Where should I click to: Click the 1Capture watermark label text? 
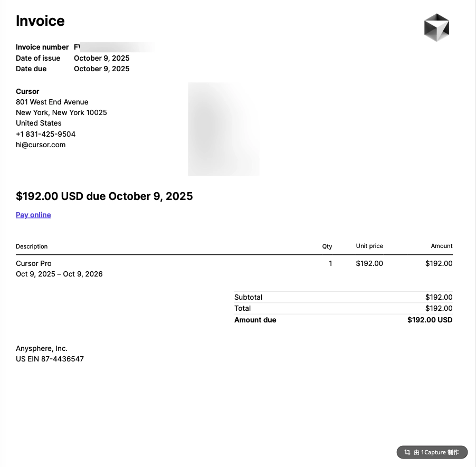pos(436,452)
